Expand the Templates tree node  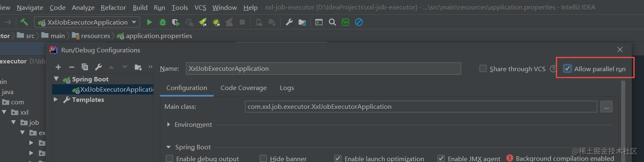tap(56, 99)
